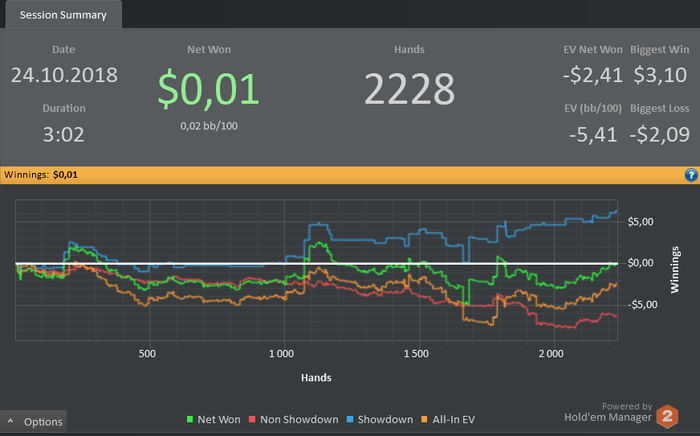
Task: Click the Hands count 2228
Action: (x=409, y=89)
